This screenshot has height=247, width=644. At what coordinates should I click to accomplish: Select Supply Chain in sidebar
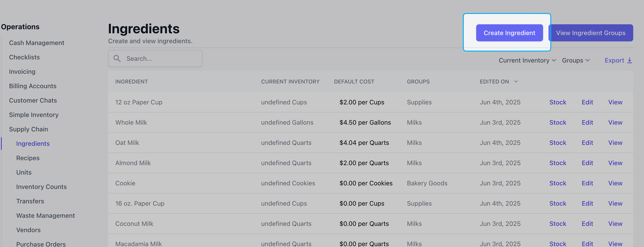pos(28,129)
